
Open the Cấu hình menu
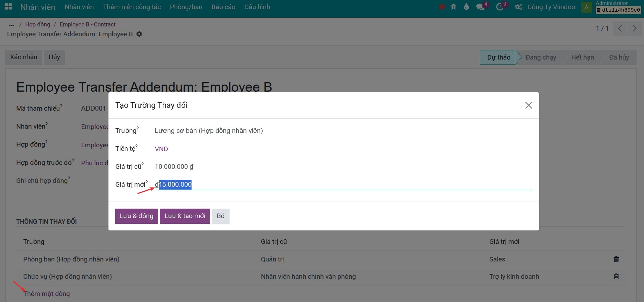[257, 7]
